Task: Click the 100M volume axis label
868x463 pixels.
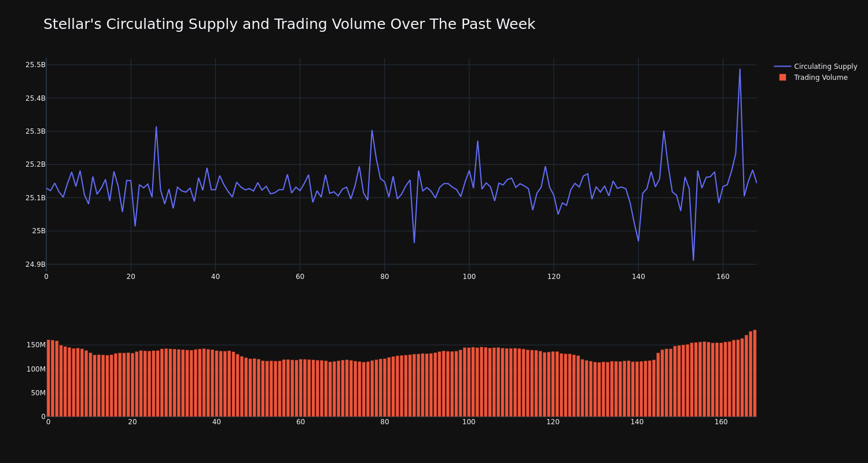Action: (x=36, y=369)
